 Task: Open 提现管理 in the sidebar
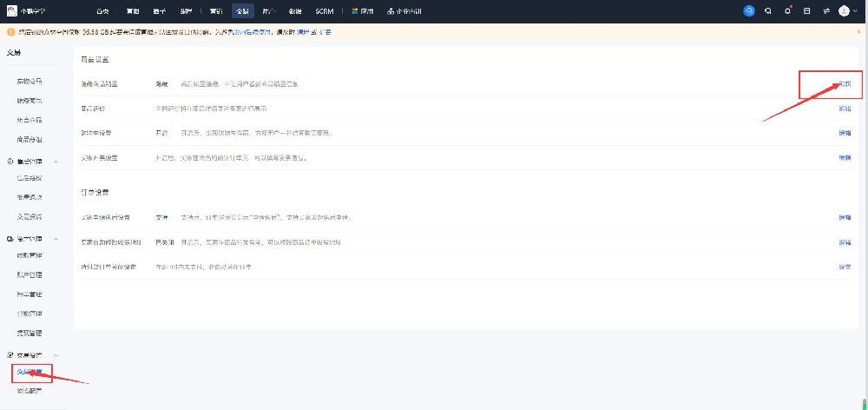point(30,333)
